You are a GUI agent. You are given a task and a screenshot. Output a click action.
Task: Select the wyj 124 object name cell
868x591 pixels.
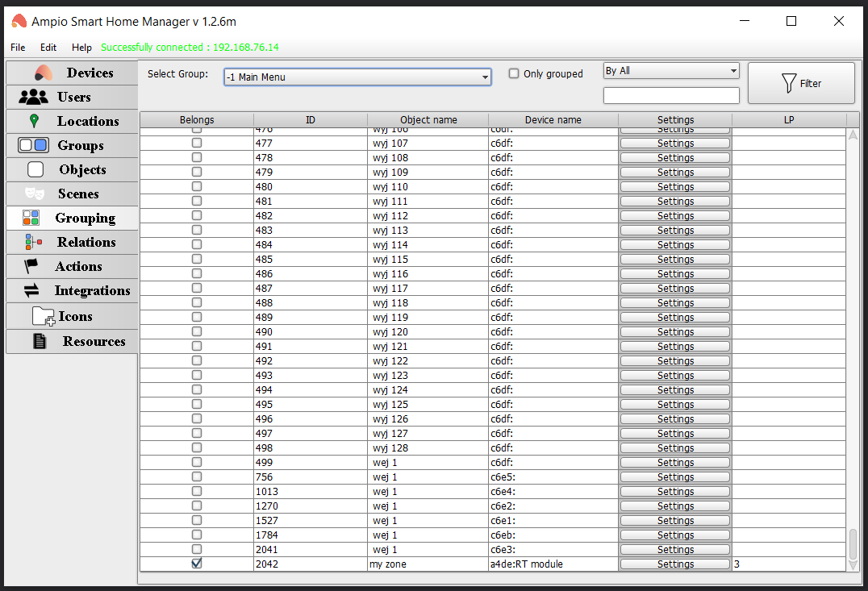coord(428,389)
